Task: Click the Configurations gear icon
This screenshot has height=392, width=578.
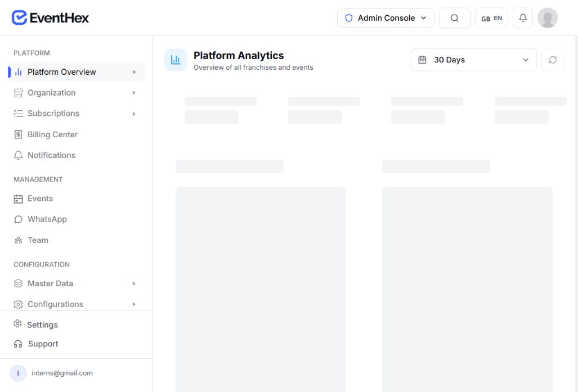Action: click(18, 304)
